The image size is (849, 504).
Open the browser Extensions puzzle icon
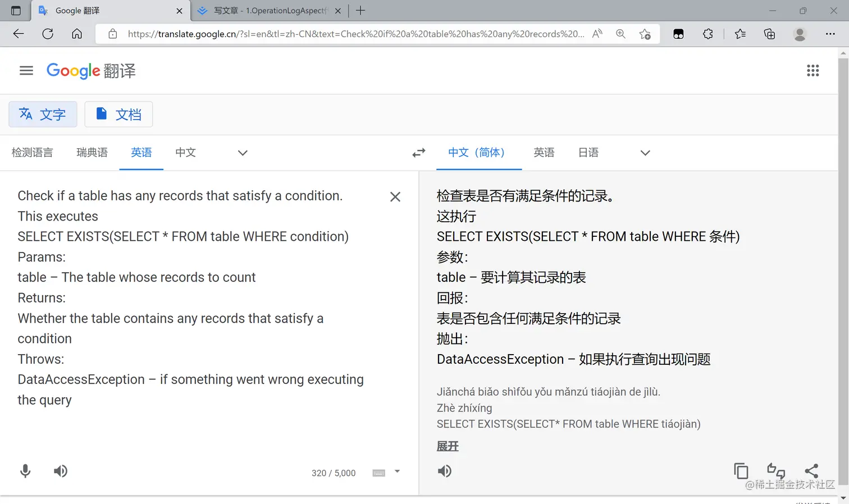(x=708, y=34)
